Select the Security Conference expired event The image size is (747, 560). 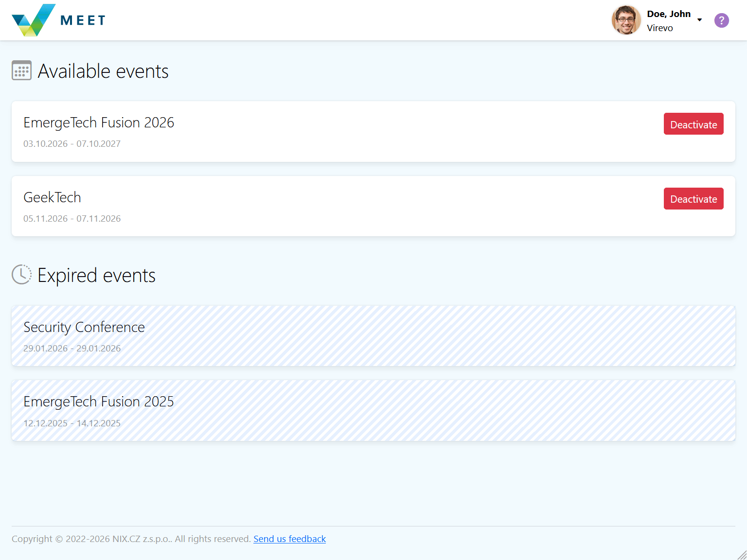pos(84,327)
